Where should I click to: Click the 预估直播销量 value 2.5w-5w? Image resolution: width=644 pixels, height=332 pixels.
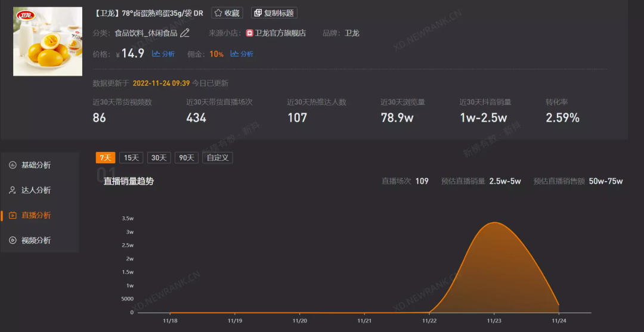point(505,181)
